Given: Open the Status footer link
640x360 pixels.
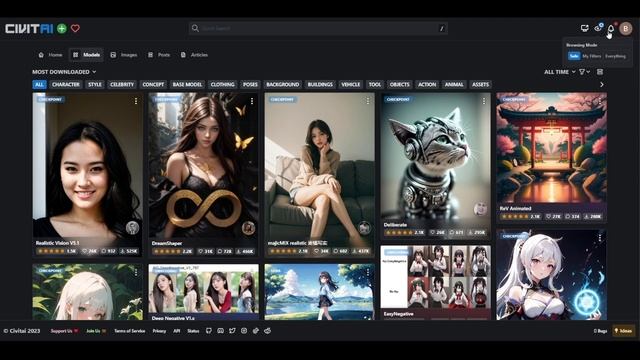Looking at the screenshot, I should (193, 331).
